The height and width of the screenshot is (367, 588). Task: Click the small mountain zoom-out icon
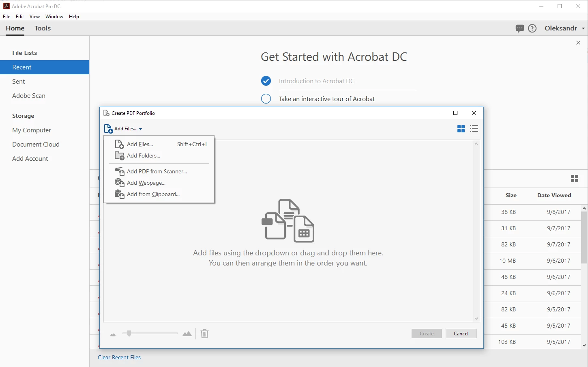(113, 335)
